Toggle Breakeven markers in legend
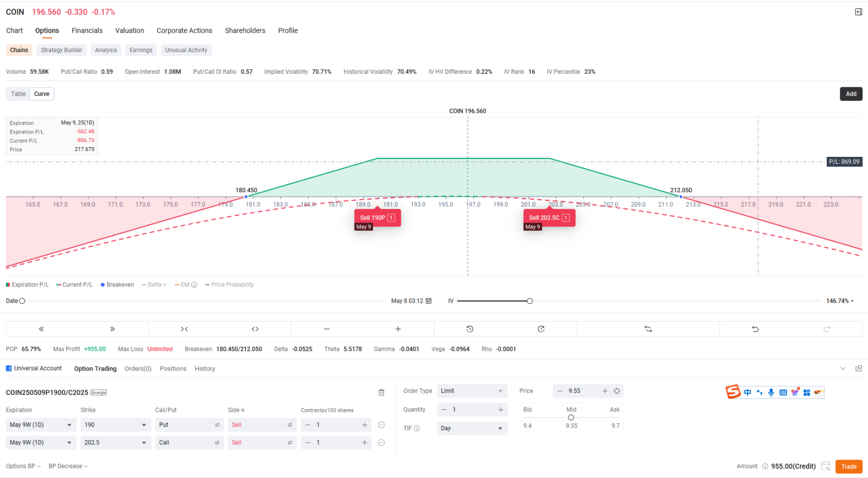This screenshot has width=868, height=478. (x=117, y=284)
